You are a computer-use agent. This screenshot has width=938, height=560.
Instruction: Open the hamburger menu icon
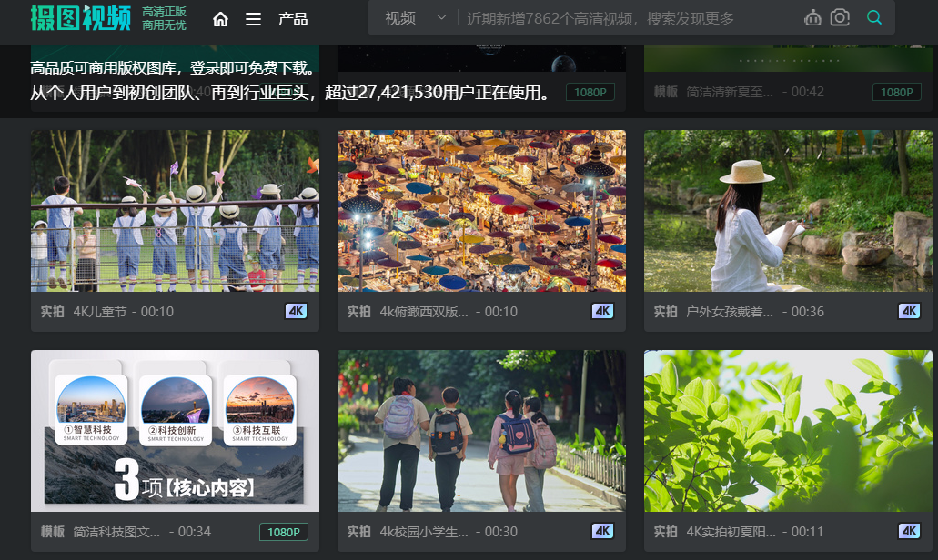(253, 19)
